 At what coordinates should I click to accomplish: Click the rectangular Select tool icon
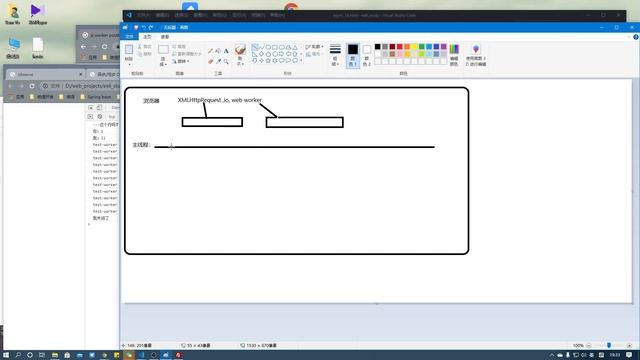tap(163, 49)
